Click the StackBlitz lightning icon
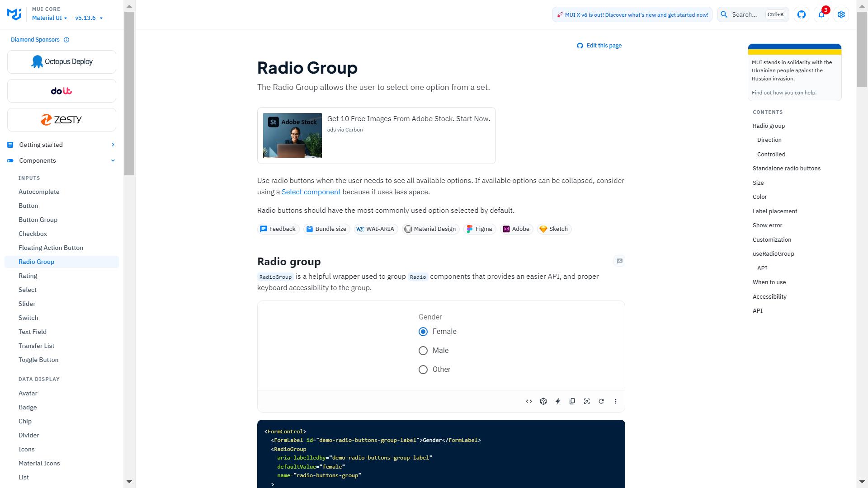Image resolution: width=868 pixels, height=488 pixels. point(557,401)
